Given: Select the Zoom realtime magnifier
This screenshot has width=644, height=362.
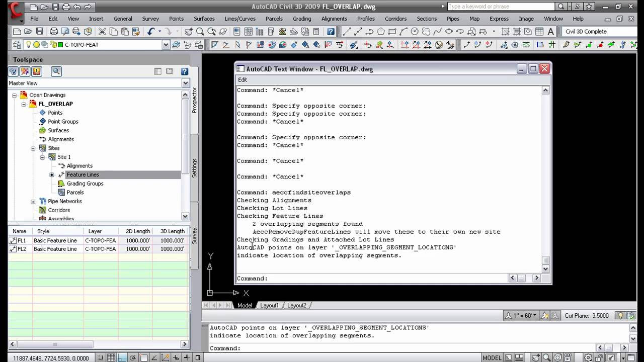Looking at the screenshot, I should pyautogui.click(x=200, y=31).
